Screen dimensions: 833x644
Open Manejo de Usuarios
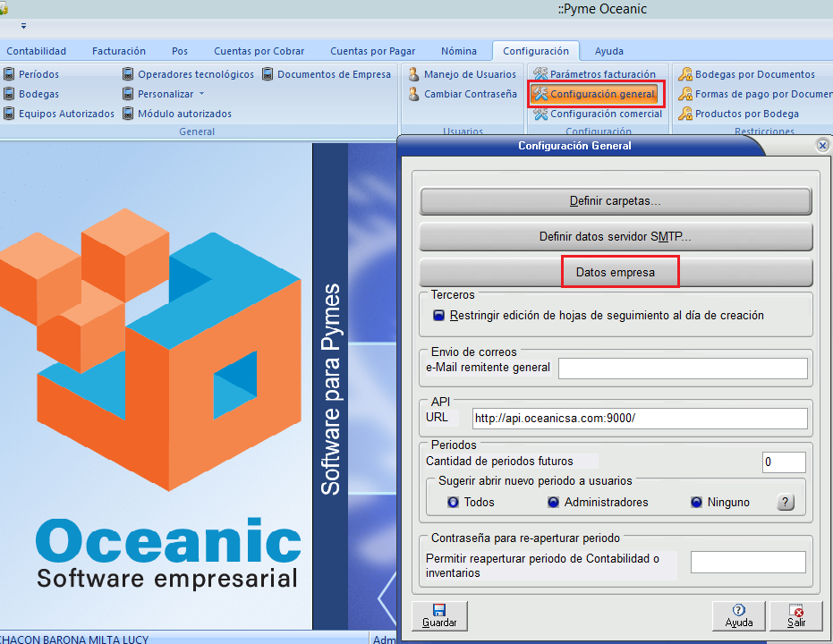tap(469, 74)
